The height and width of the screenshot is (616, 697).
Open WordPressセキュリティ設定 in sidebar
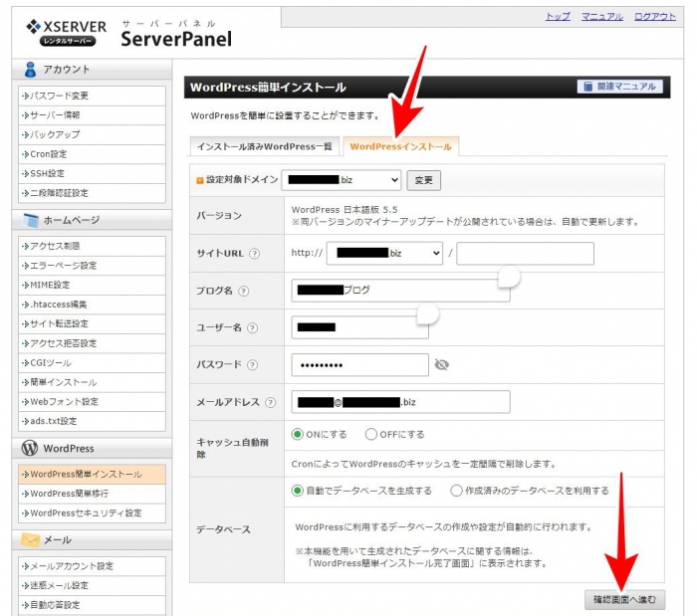point(92,513)
